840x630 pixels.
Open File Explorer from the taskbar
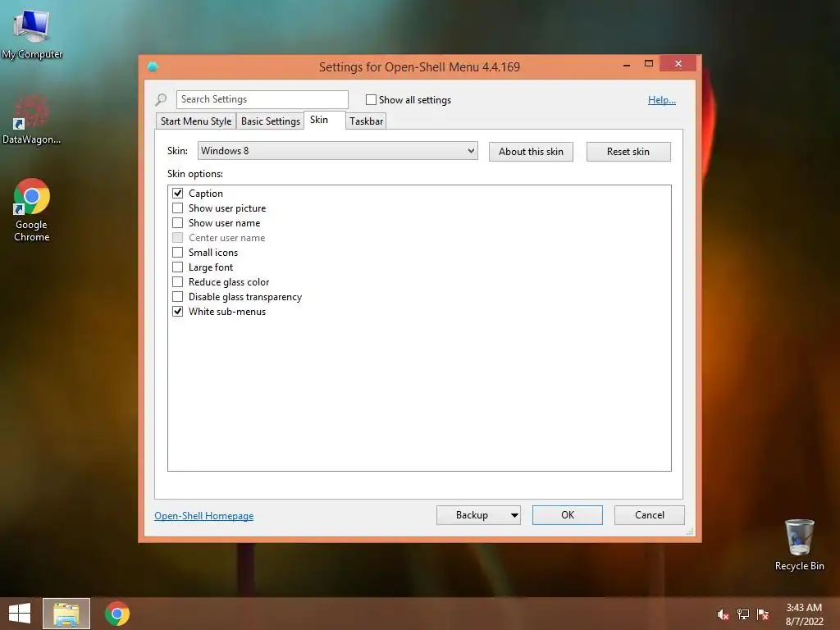tap(66, 614)
